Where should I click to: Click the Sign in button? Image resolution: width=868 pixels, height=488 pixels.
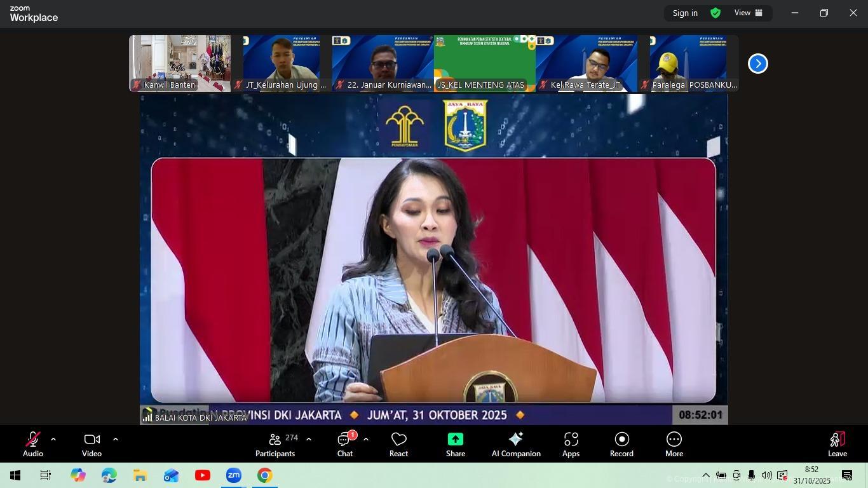click(x=685, y=13)
